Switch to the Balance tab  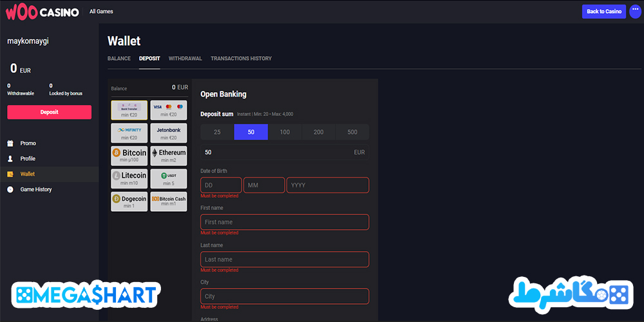coord(119,59)
